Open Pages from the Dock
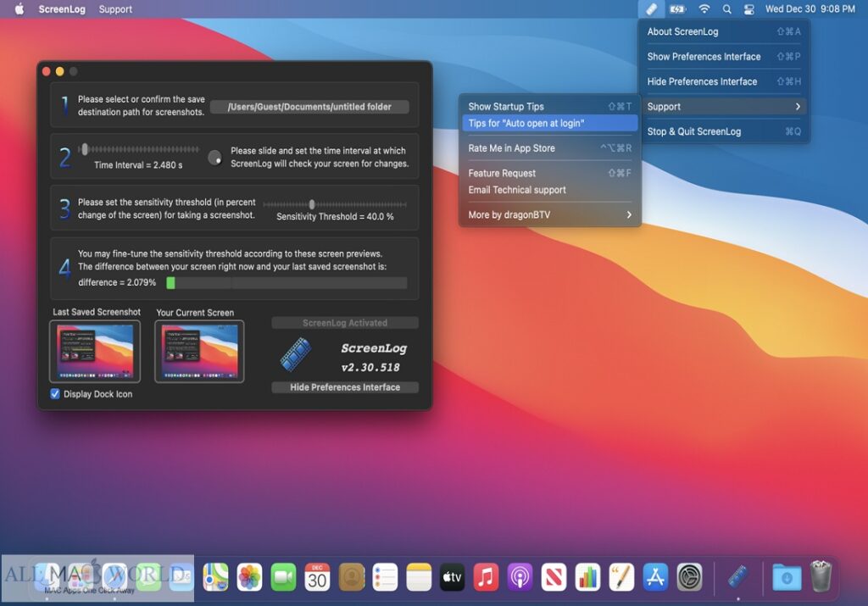Screen dimensions: 868x606 click(x=621, y=577)
